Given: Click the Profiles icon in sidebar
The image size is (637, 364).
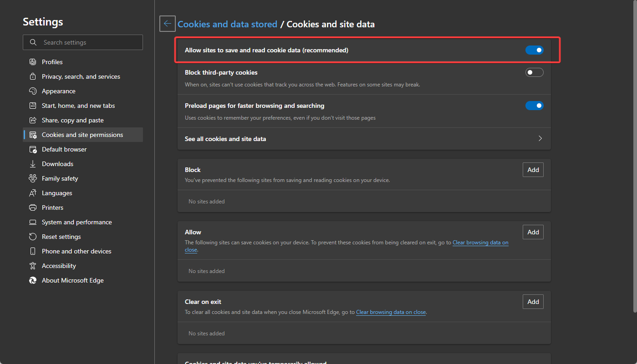Looking at the screenshot, I should coord(33,62).
